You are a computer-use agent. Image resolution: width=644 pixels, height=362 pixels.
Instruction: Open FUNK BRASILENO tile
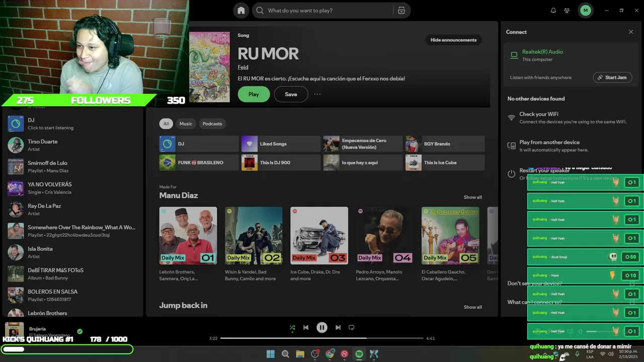tap(199, 162)
